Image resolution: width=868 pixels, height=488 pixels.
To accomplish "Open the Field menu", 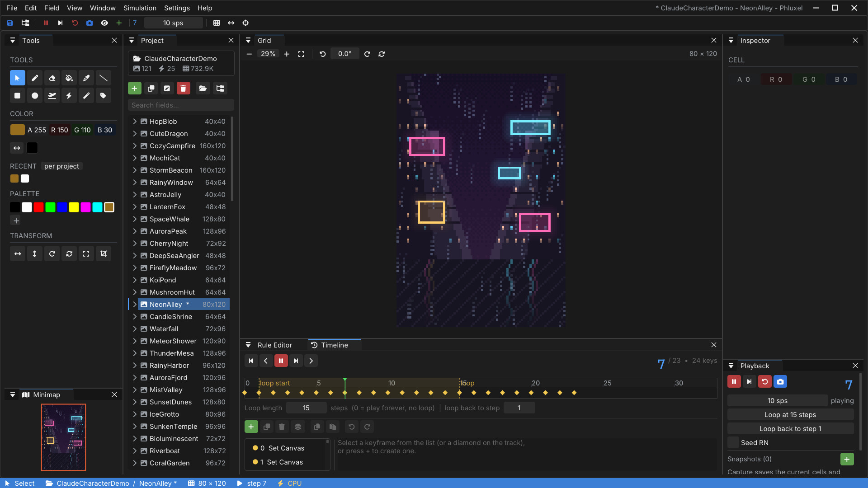I will click(x=52, y=8).
